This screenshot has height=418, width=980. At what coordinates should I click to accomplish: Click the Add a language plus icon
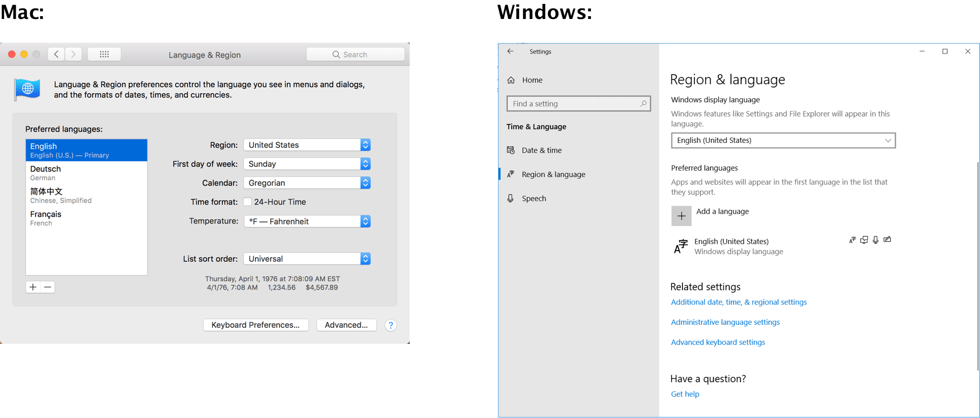[x=681, y=216]
